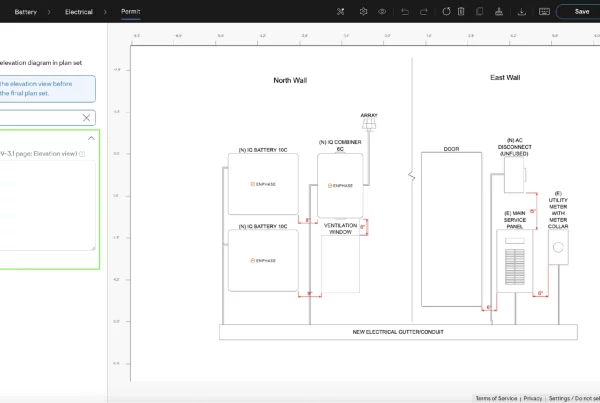Undo the last action
Image resolution: width=600 pixels, height=403 pixels.
point(405,11)
